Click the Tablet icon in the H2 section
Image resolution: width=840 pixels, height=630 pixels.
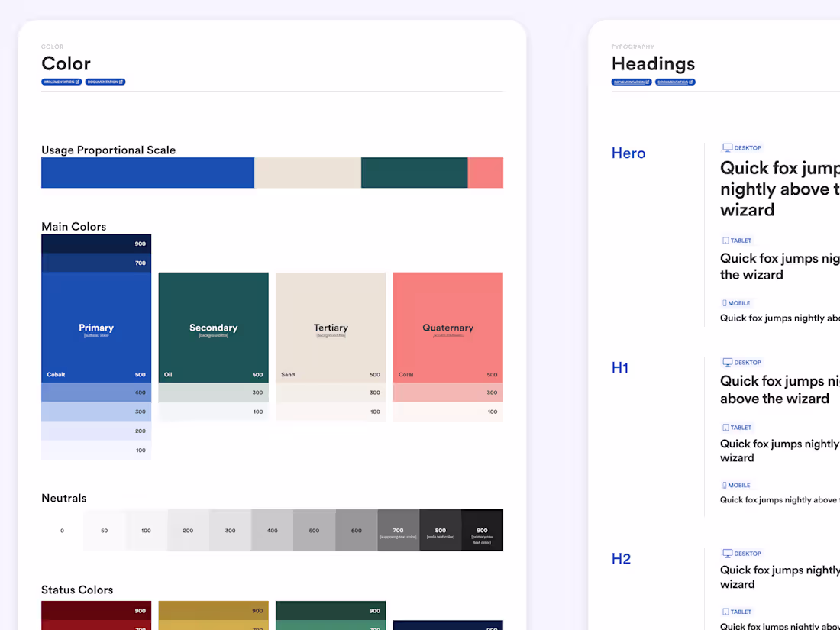pos(725,611)
